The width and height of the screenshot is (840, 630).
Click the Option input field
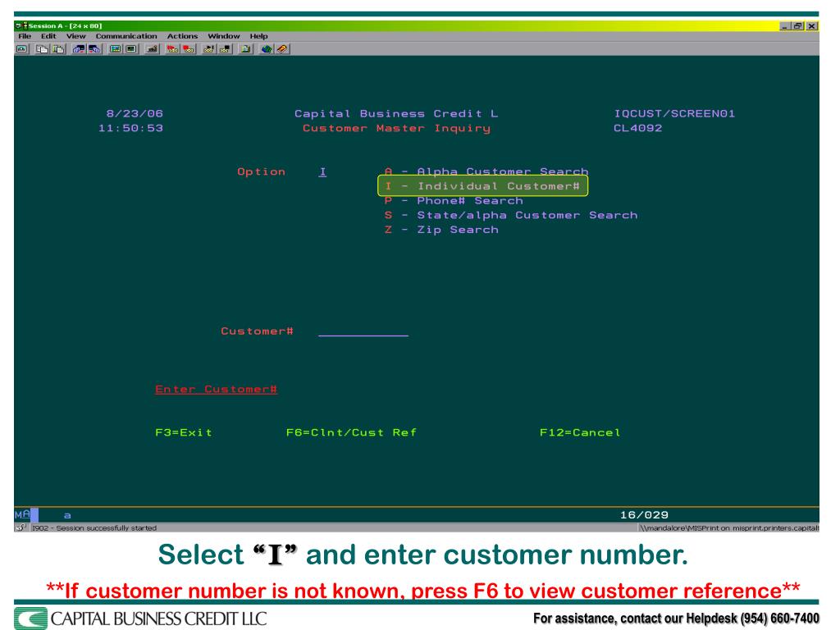[x=322, y=172]
